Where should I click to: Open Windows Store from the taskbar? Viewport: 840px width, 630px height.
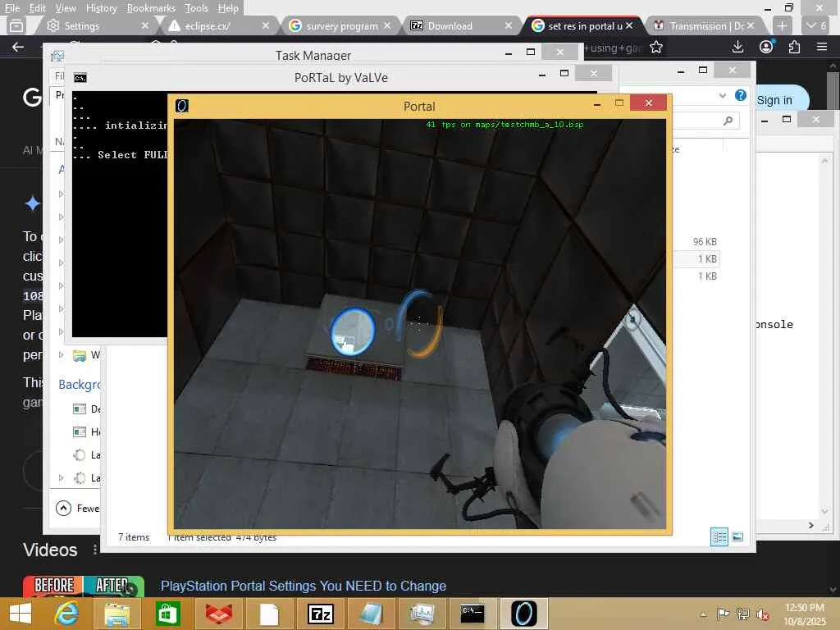point(167,614)
